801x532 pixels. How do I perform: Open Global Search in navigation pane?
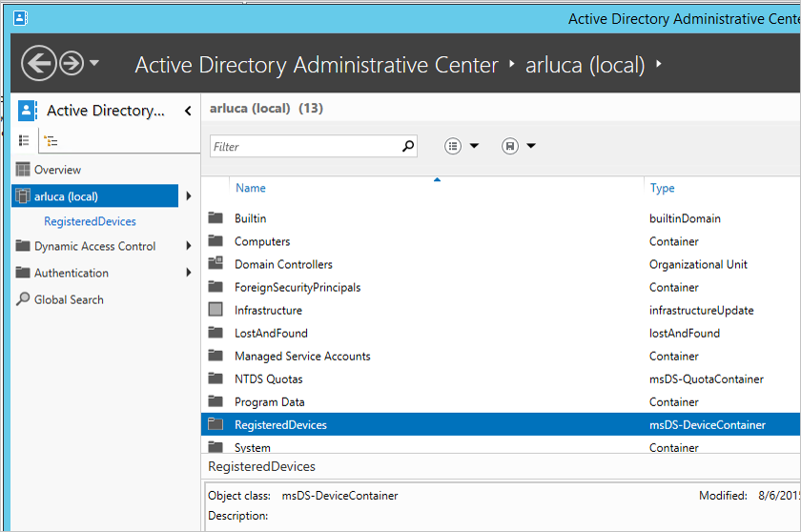(69, 299)
